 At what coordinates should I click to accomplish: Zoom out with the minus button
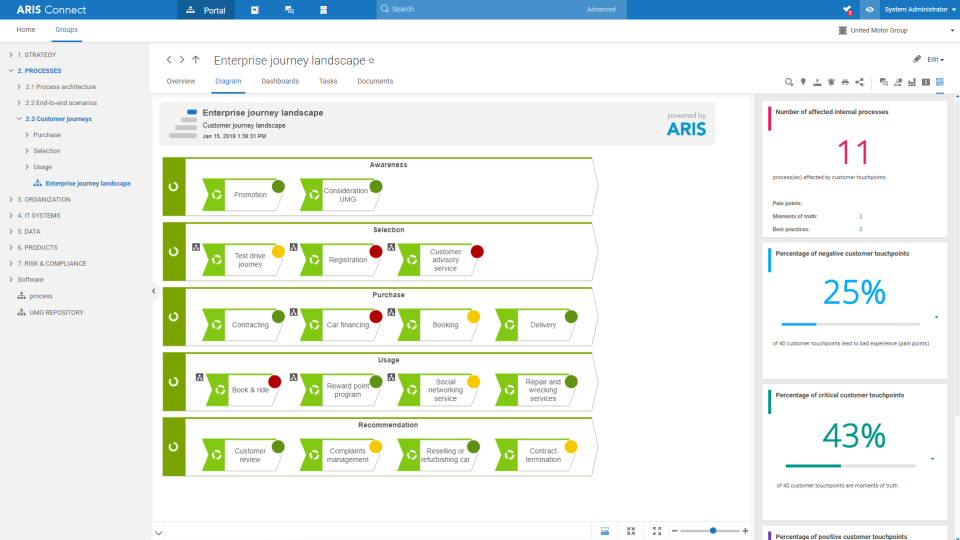tap(675, 531)
